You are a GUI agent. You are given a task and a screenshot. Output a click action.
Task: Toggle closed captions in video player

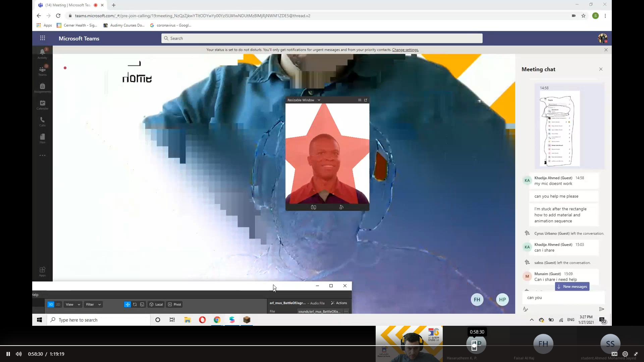(614, 354)
